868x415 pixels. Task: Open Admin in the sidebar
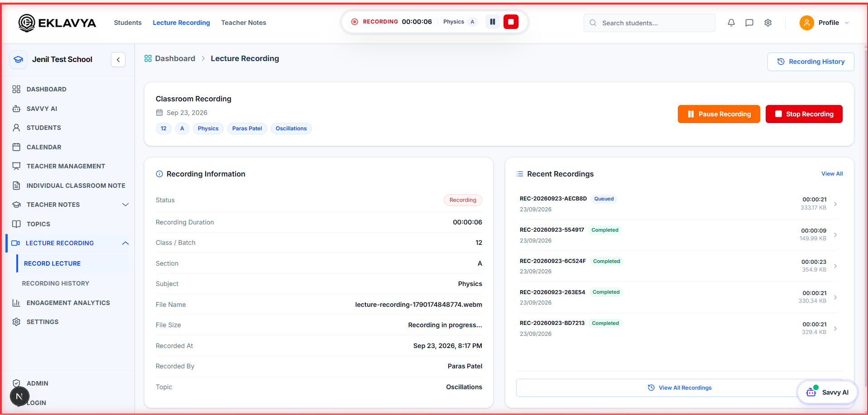[x=37, y=383]
